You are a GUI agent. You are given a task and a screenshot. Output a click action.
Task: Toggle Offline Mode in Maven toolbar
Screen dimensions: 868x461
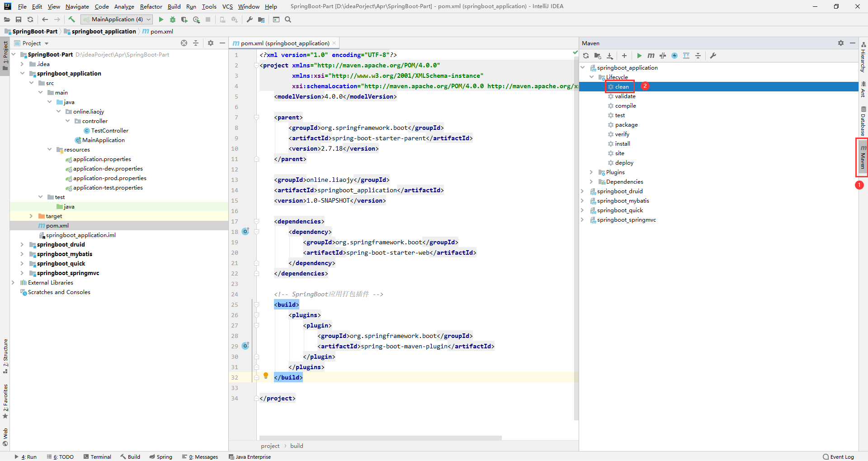pos(663,56)
